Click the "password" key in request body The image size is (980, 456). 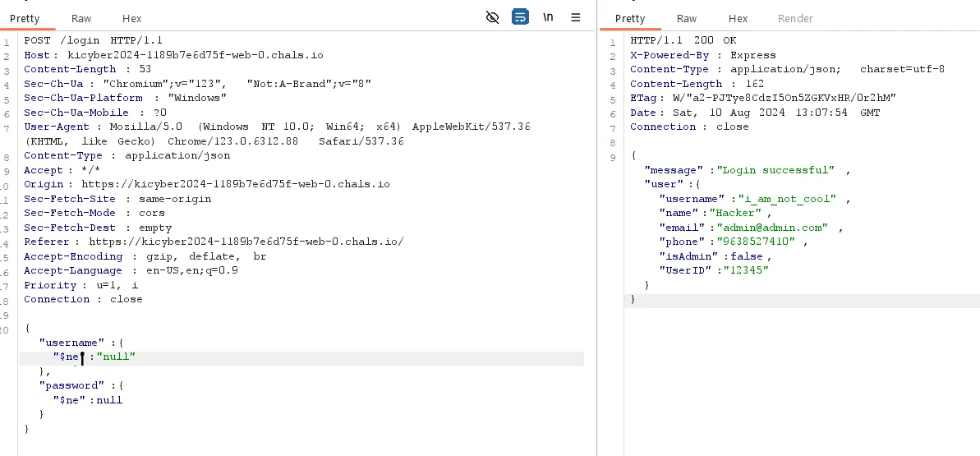71,386
